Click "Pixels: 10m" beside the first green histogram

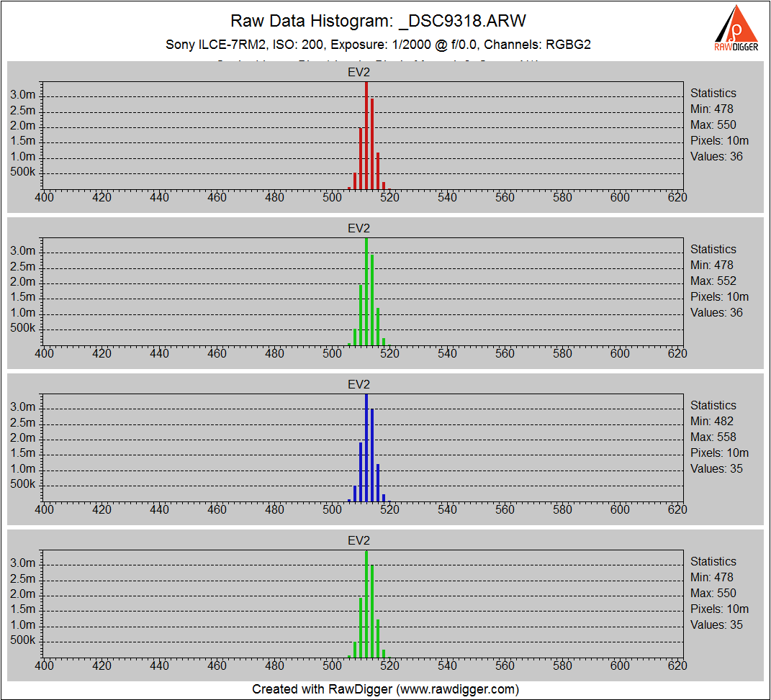point(719,296)
